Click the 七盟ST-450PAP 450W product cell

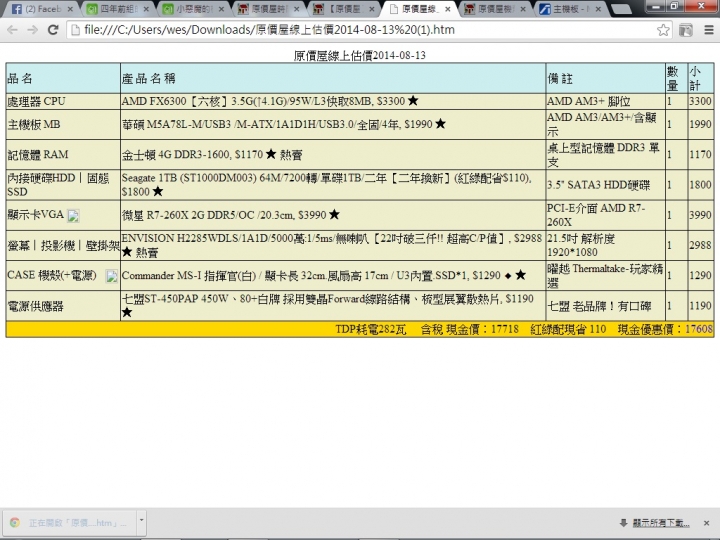pos(333,306)
